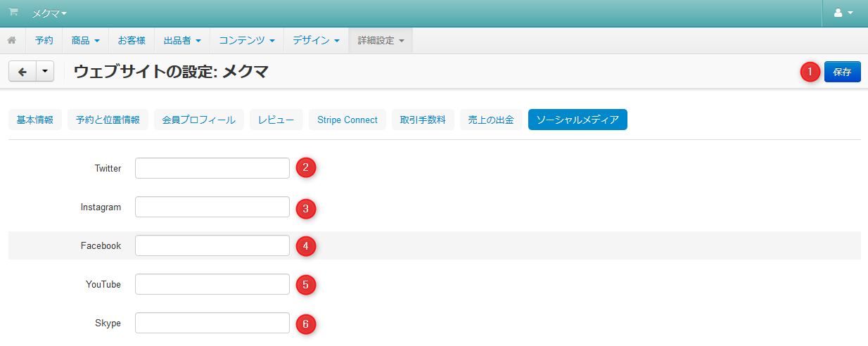This screenshot has height=346, width=868.
Task: Open the コンテンツ menu
Action: [x=246, y=41]
